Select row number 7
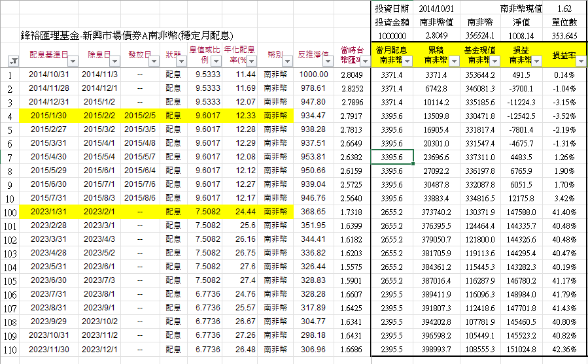Viewport: 588px width, 364px height. tap(10, 157)
